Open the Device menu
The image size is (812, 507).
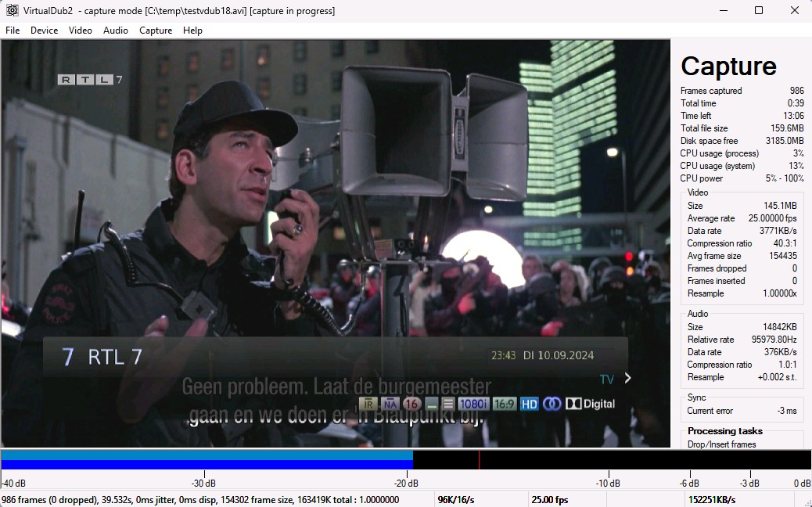pos(44,31)
